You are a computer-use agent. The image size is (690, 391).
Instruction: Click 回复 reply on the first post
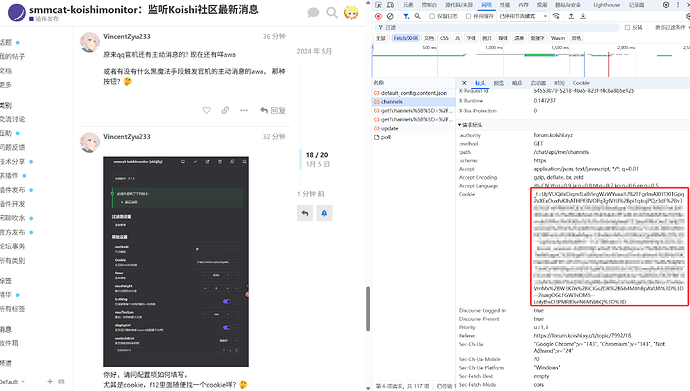(x=273, y=110)
